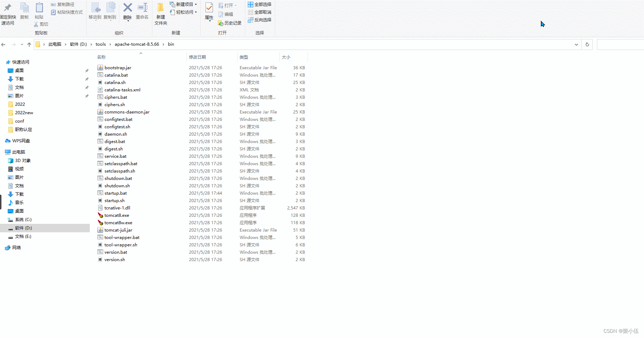Screen dimensions: 644x337
Task: Click the Cut scissors icon
Action: [36, 24]
